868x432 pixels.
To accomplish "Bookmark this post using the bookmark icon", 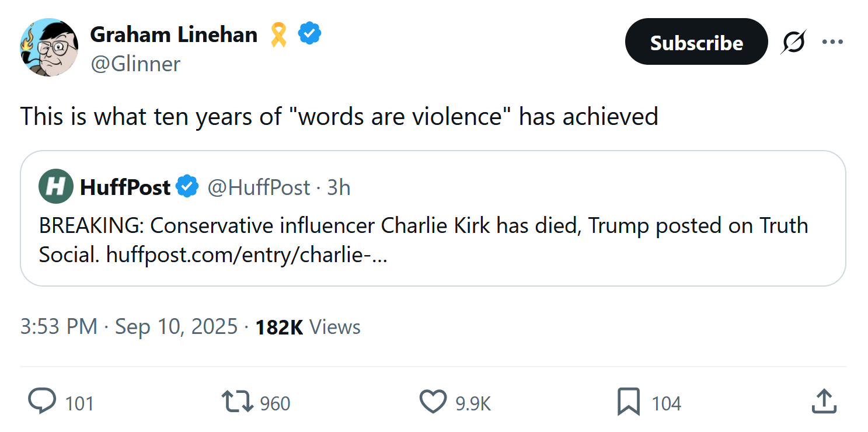I will (x=629, y=402).
